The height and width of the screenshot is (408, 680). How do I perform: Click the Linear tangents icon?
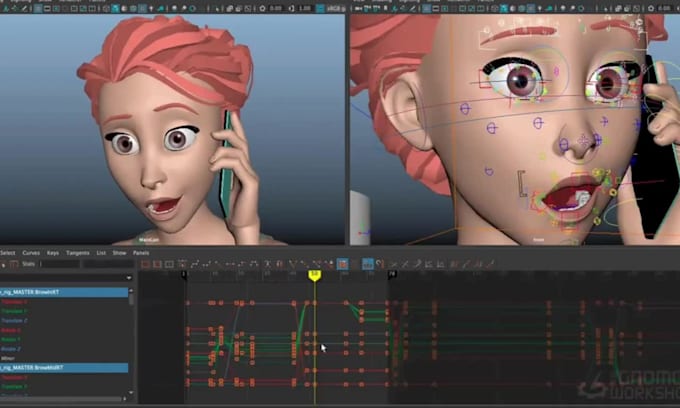click(218, 264)
